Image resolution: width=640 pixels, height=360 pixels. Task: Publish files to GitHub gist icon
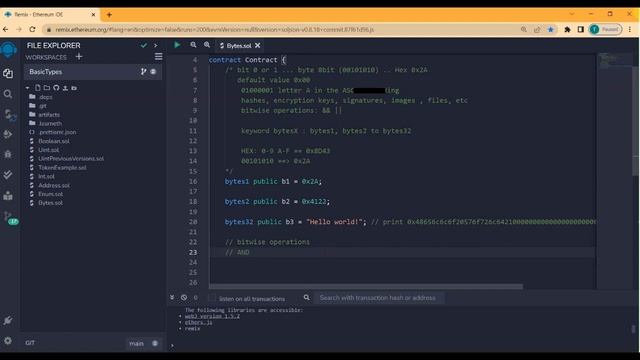(56, 88)
